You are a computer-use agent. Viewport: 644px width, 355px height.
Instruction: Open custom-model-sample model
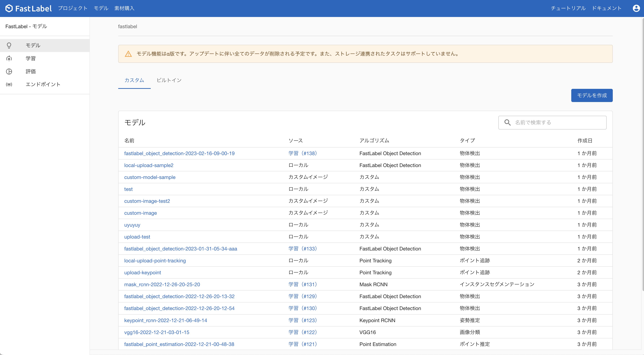(x=150, y=177)
